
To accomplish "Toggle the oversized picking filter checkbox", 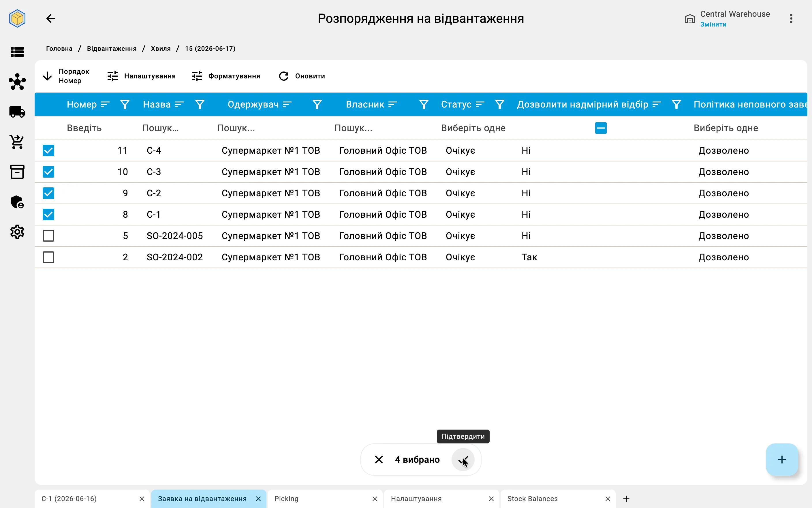I will [601, 128].
